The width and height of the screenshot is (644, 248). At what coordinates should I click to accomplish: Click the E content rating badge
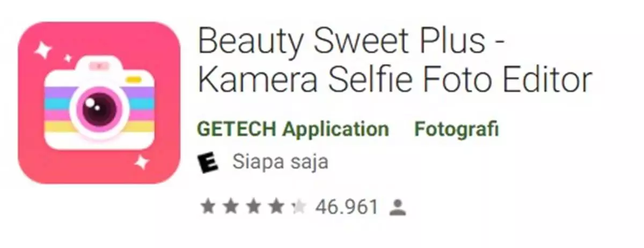tap(208, 162)
